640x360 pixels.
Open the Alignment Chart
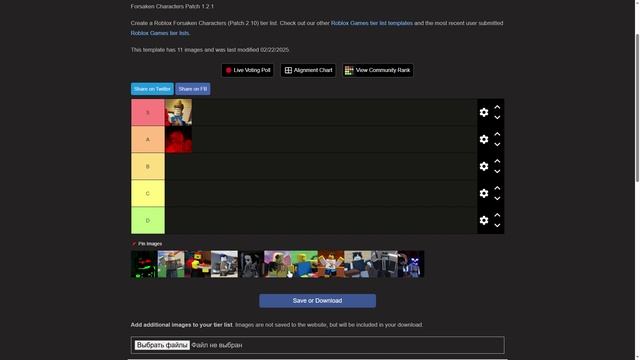pos(308,70)
